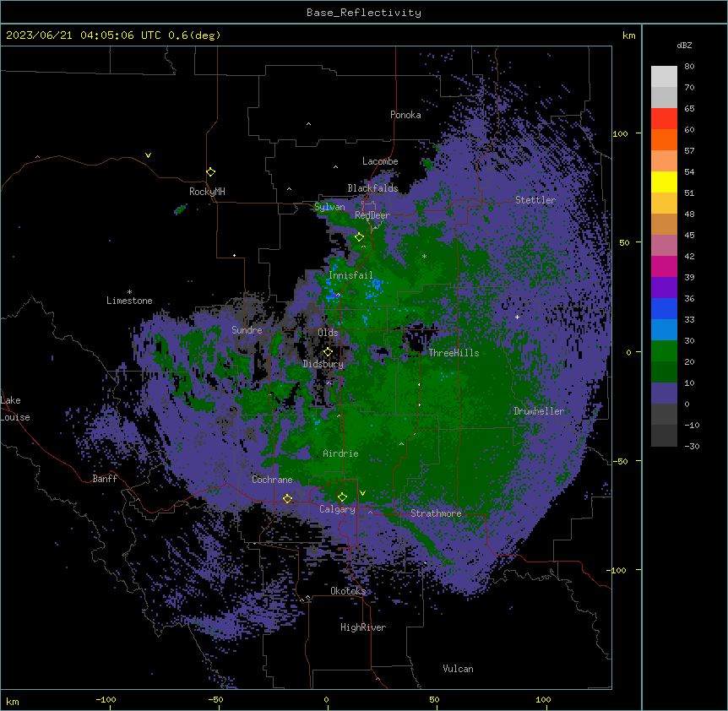Screen dimensions: 728x711
Task: Click the yellow diamond marker above Calgary label
Action: tap(342, 497)
